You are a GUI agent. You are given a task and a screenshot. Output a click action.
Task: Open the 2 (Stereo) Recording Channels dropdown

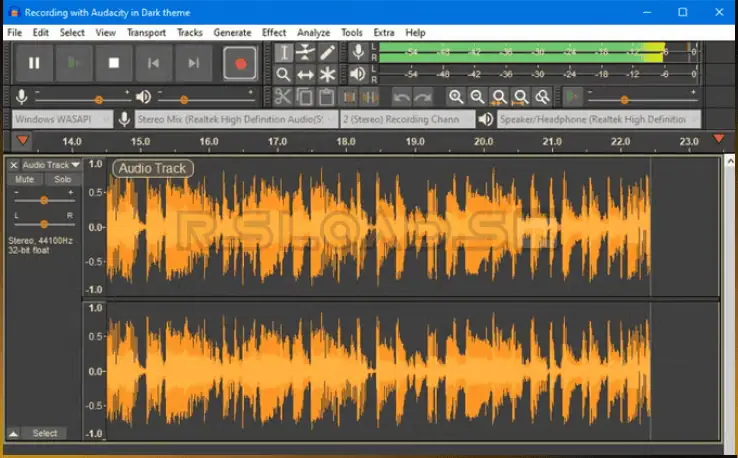coord(408,120)
